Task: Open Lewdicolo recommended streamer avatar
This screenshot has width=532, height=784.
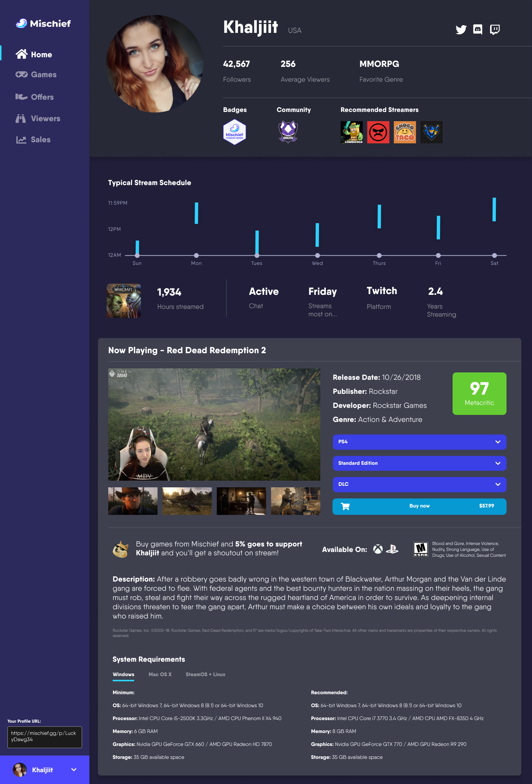Action: pyautogui.click(x=352, y=132)
